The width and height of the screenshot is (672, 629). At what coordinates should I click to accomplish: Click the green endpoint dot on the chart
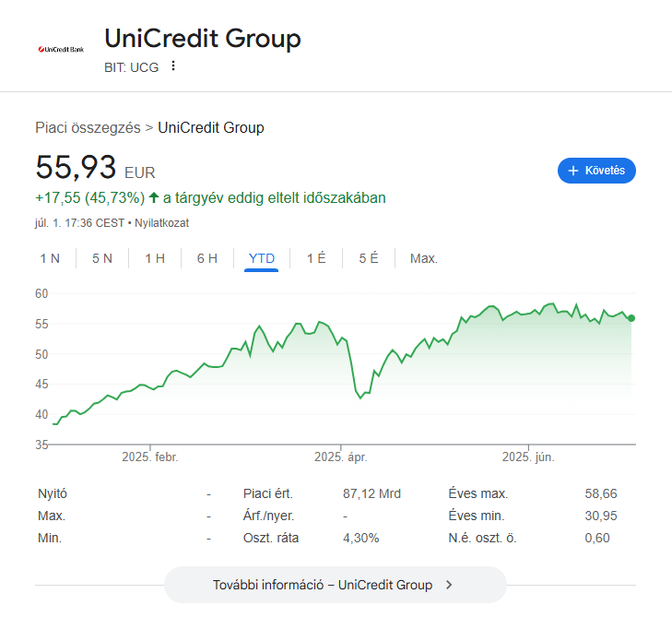[x=631, y=318]
